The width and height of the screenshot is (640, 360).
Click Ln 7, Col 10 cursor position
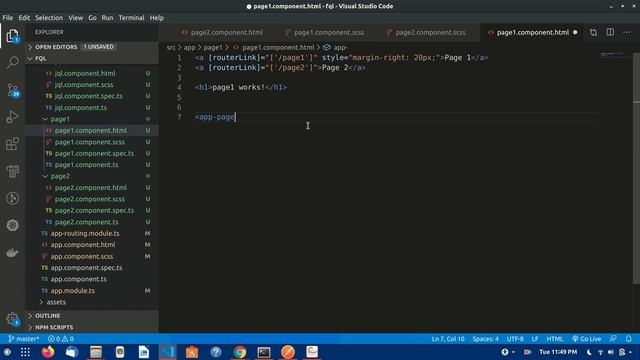(x=448, y=339)
